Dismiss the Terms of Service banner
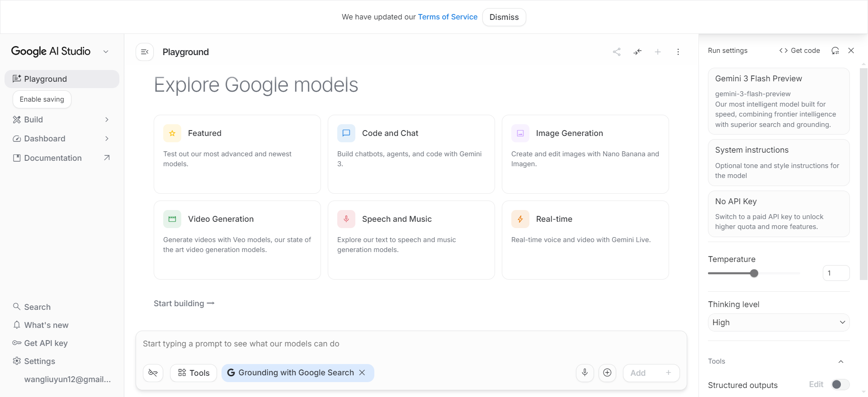This screenshot has height=397, width=868. (x=504, y=17)
